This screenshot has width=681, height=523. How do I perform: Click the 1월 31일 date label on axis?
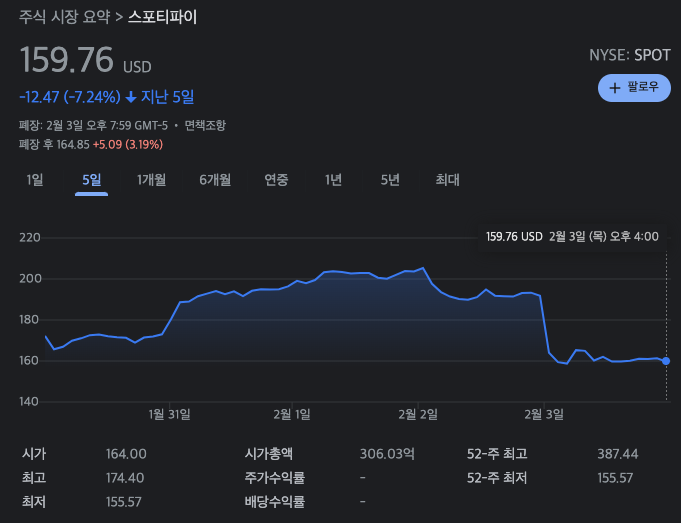169,414
